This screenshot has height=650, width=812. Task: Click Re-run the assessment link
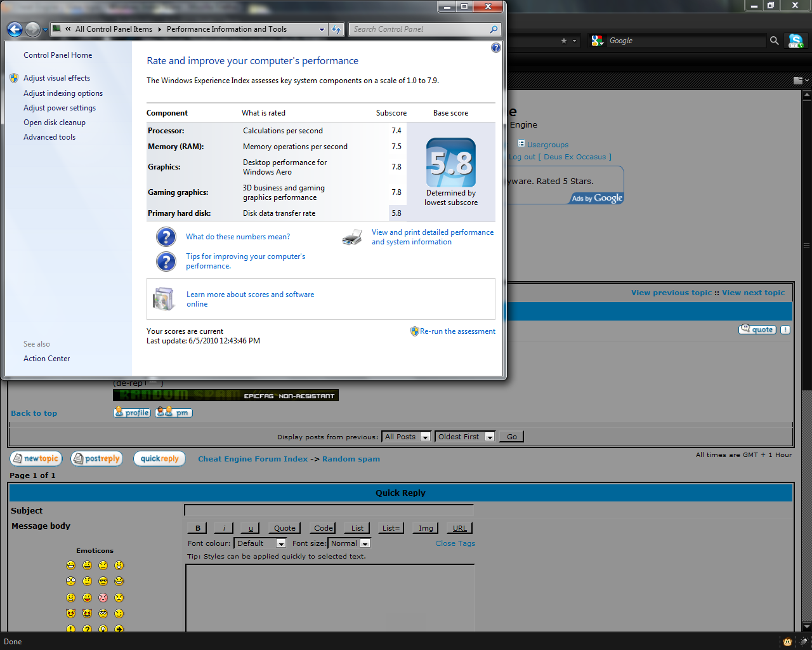tap(457, 331)
